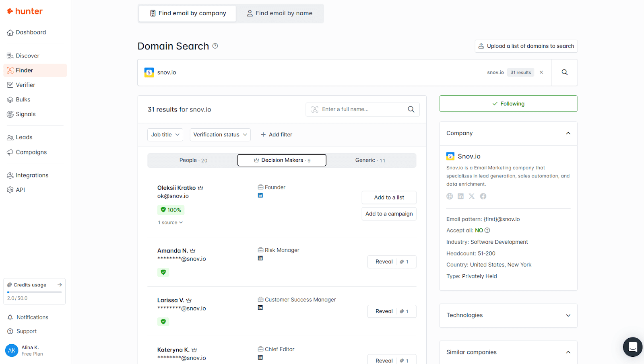Collapse the Company panel

click(x=568, y=134)
